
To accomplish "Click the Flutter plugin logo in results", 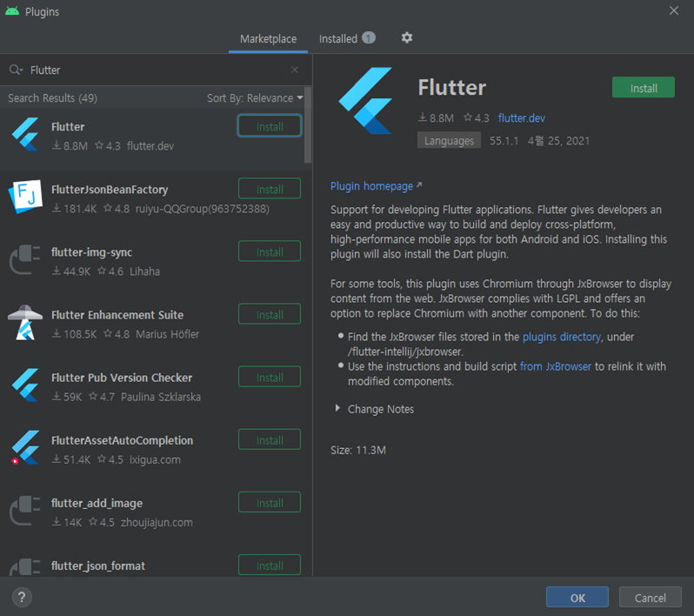I will [25, 134].
